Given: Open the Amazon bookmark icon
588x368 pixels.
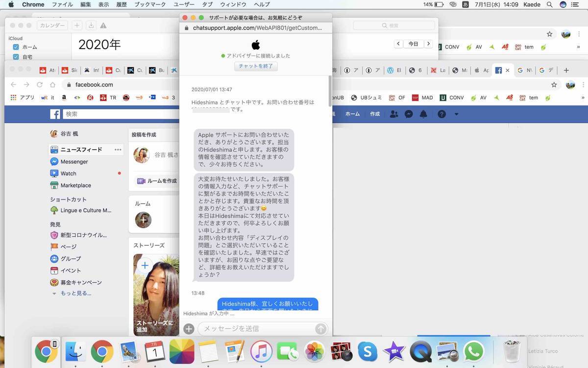Looking at the screenshot, I should click(64, 98).
